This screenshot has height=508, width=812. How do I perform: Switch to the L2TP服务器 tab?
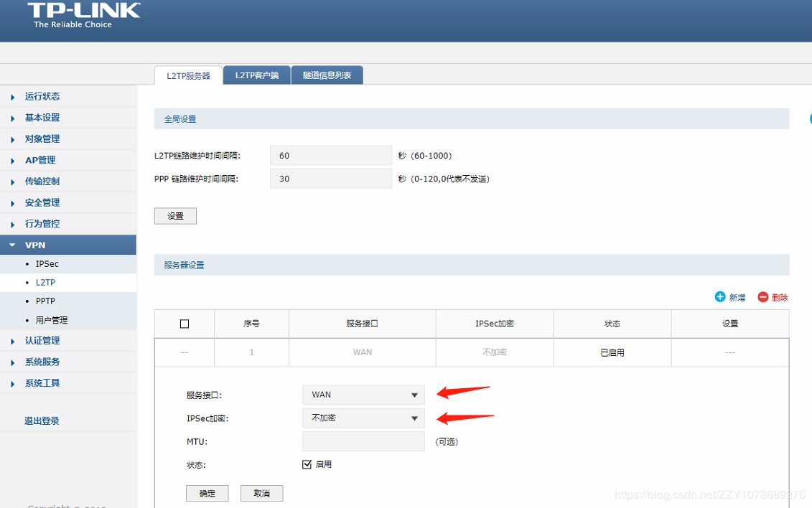189,75
